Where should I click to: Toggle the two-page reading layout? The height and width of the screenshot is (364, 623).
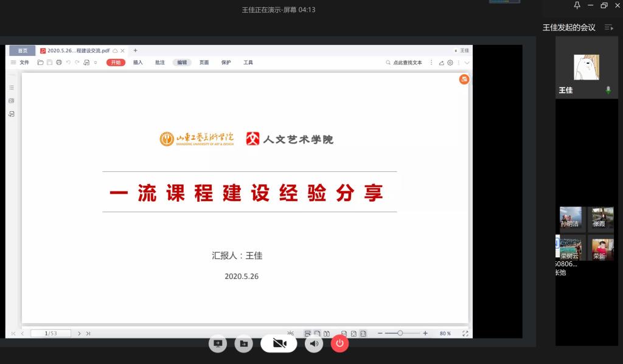(x=327, y=334)
